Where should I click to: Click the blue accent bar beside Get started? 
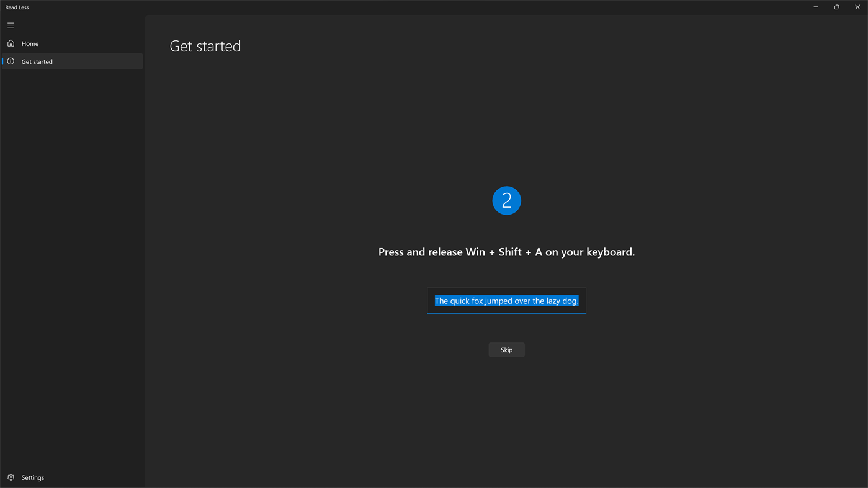point(1,61)
